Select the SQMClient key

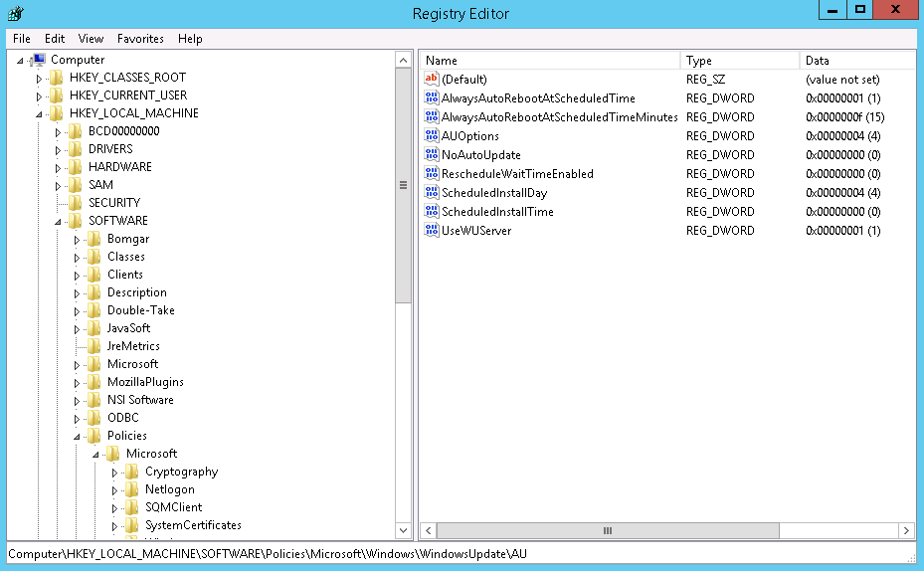pyautogui.click(x=173, y=507)
